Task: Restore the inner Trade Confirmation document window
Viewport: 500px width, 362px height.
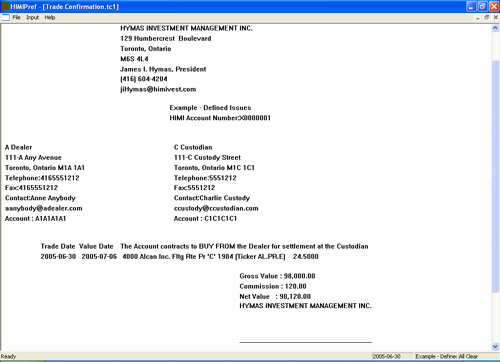Action: point(487,18)
